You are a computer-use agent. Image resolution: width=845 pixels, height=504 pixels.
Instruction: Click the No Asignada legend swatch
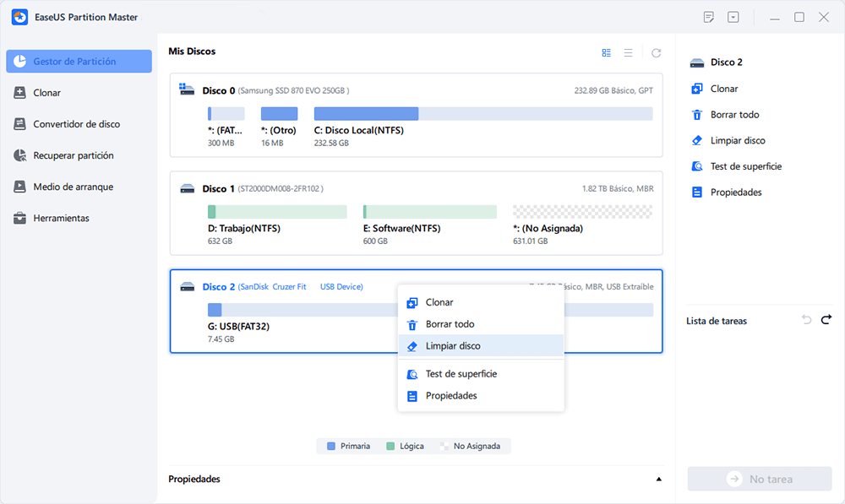(444, 446)
